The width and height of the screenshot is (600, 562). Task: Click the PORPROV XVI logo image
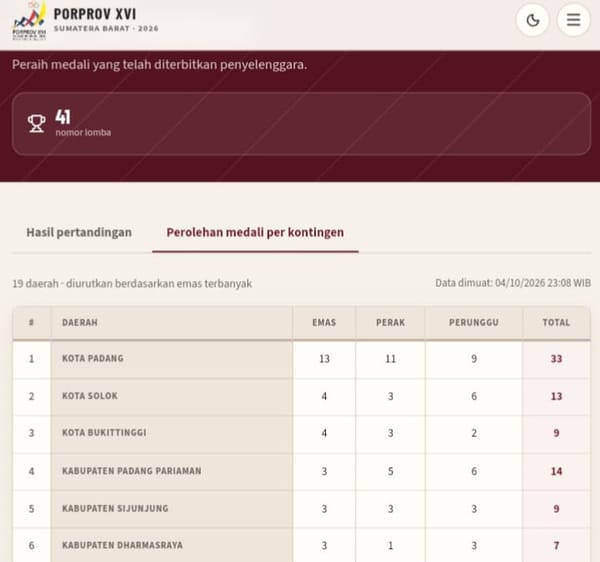[29, 20]
